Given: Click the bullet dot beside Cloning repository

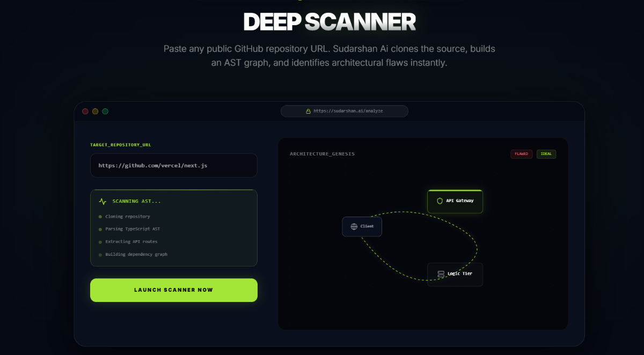Looking at the screenshot, I should point(100,217).
